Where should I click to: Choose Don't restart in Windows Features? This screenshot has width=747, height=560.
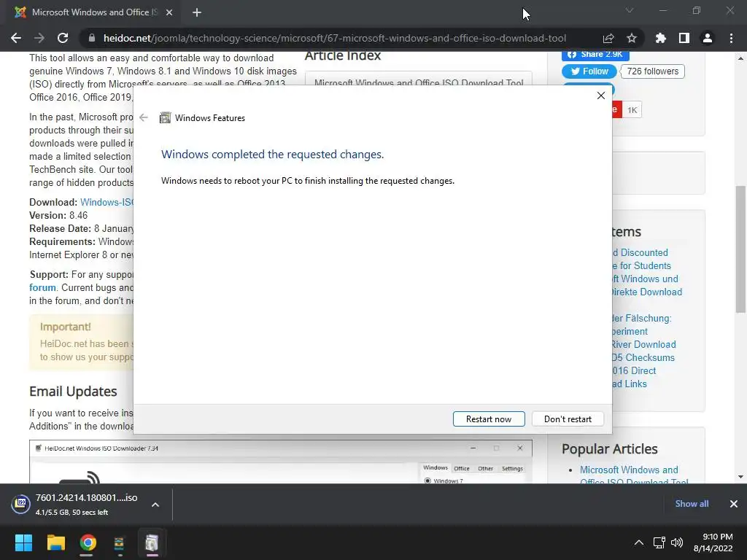tap(568, 419)
